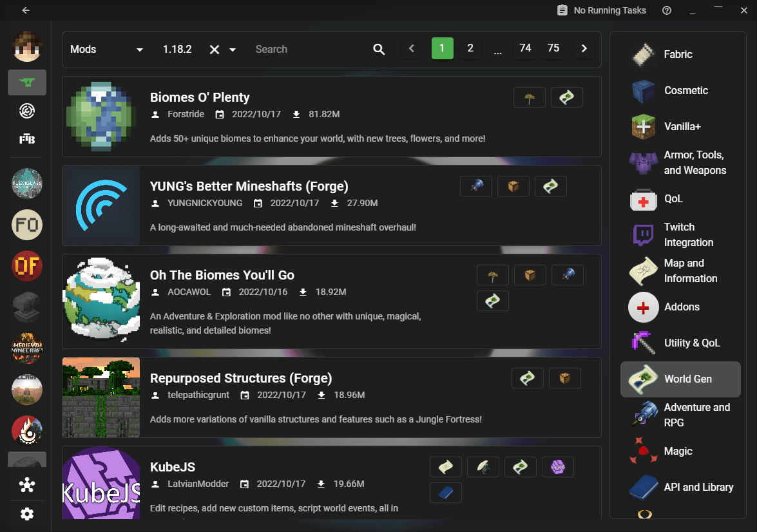This screenshot has width=757, height=532.
Task: Filter by Twitch Integration category
Action: coord(680,234)
